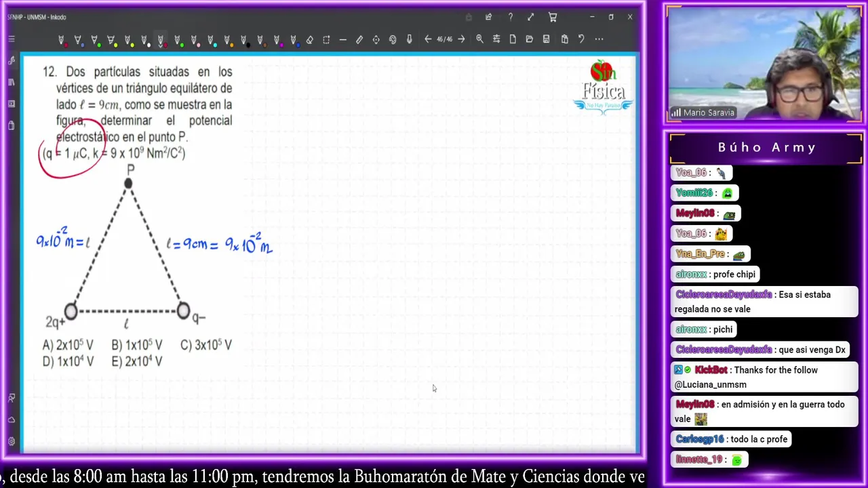Click answer option E) 2x10⁴ V

click(137, 361)
